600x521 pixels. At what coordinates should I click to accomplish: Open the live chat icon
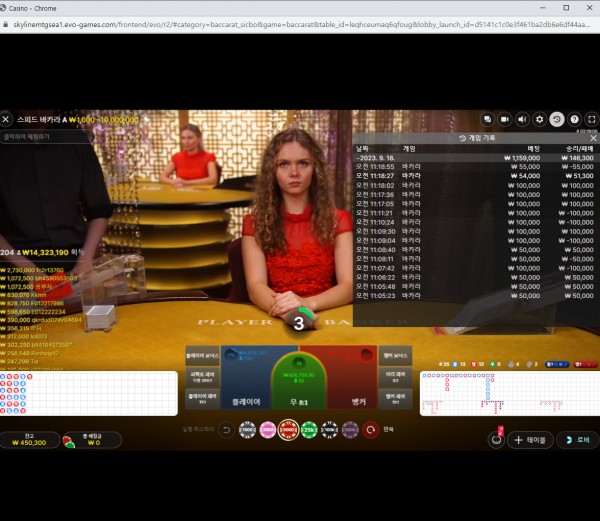488,119
